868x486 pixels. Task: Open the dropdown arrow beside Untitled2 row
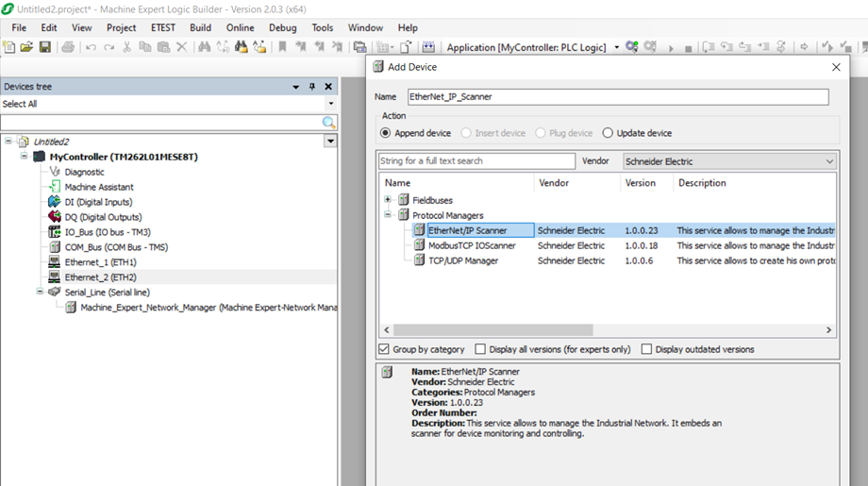pos(330,142)
